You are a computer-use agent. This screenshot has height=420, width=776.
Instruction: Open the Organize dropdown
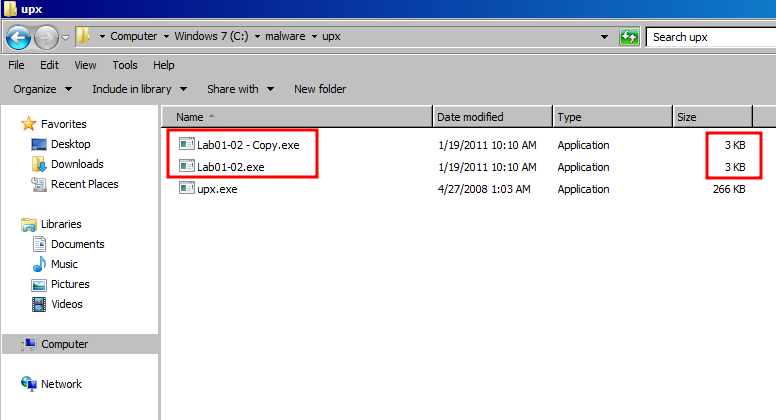tap(43, 89)
